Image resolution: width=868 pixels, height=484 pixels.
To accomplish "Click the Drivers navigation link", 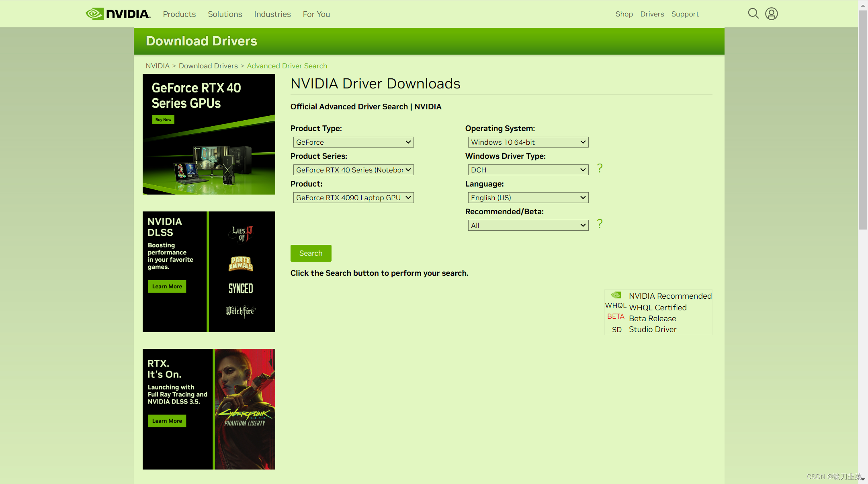I will [x=652, y=14].
